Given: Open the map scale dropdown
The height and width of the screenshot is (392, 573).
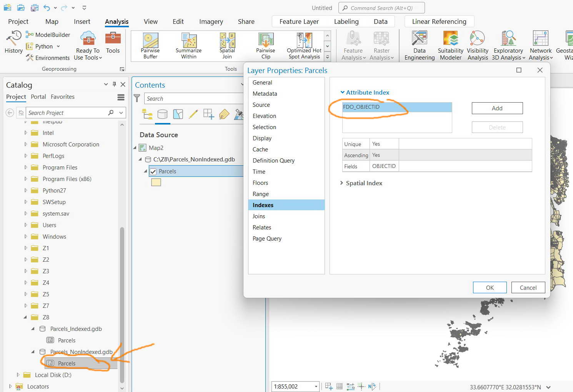Looking at the screenshot, I should pos(315,386).
